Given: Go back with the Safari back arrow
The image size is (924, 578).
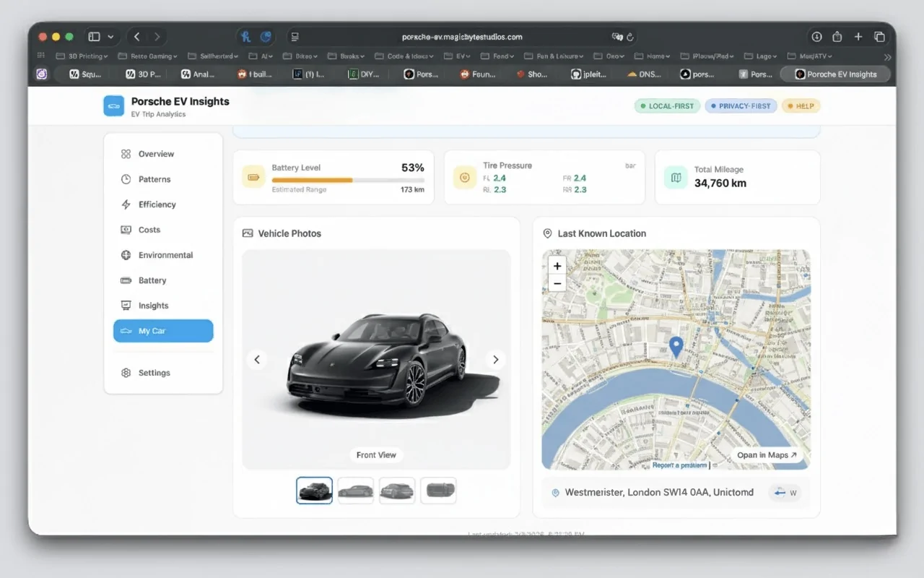Looking at the screenshot, I should (x=137, y=36).
